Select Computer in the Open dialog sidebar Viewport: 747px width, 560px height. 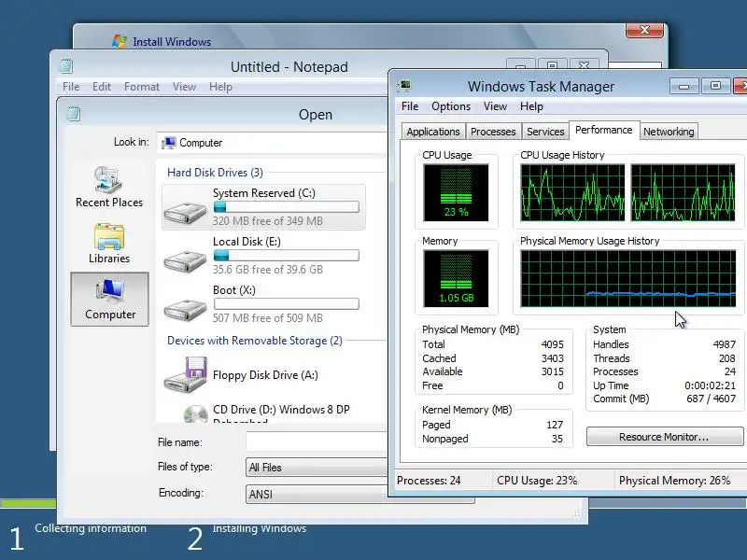(x=109, y=299)
